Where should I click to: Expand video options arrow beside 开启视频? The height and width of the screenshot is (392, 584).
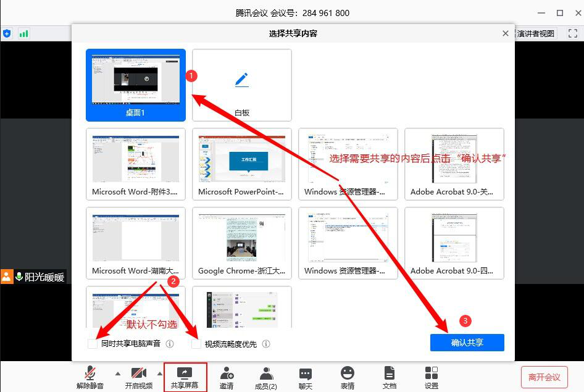pos(160,373)
